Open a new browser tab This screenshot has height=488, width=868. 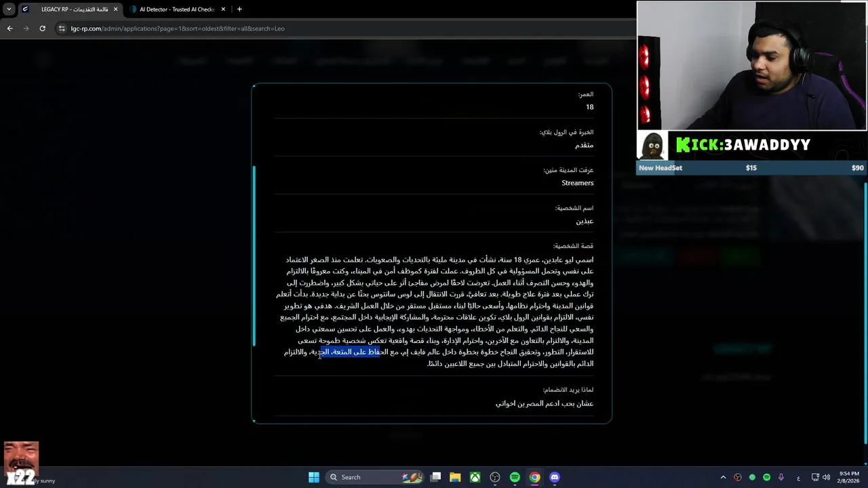pos(239,9)
